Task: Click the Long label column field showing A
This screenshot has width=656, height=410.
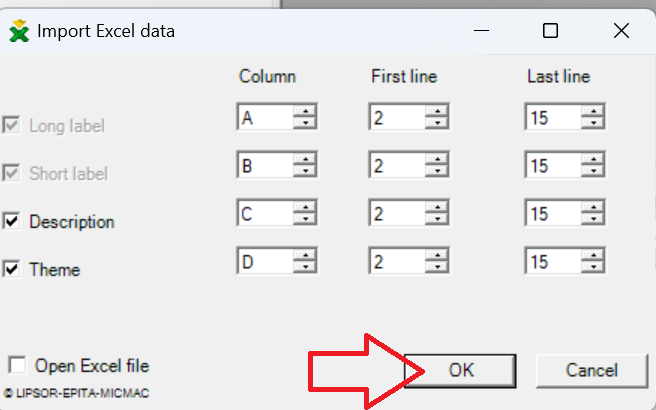Action: click(265, 117)
